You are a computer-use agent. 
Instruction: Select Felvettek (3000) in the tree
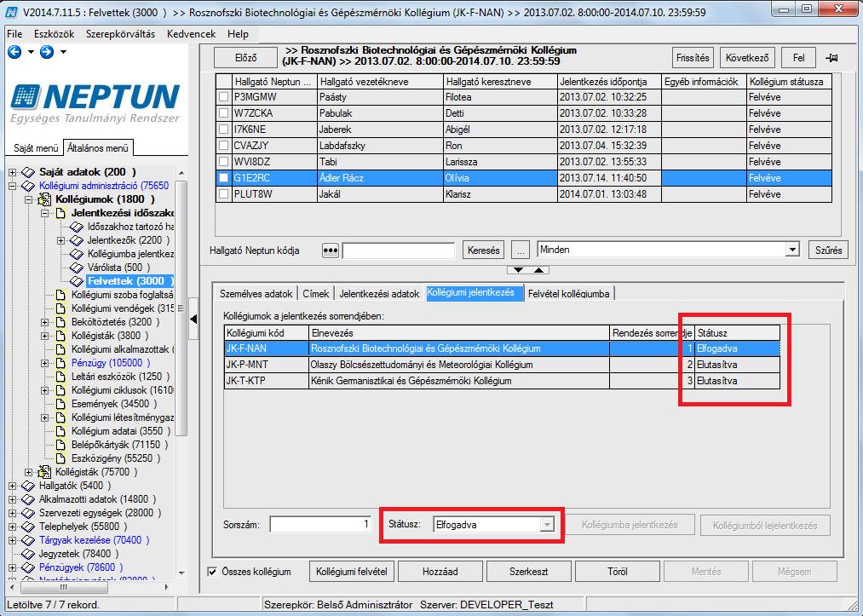(129, 281)
